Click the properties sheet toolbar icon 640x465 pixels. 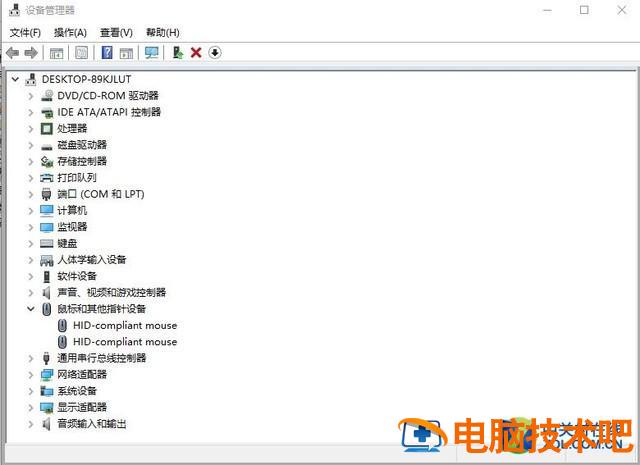[x=81, y=53]
